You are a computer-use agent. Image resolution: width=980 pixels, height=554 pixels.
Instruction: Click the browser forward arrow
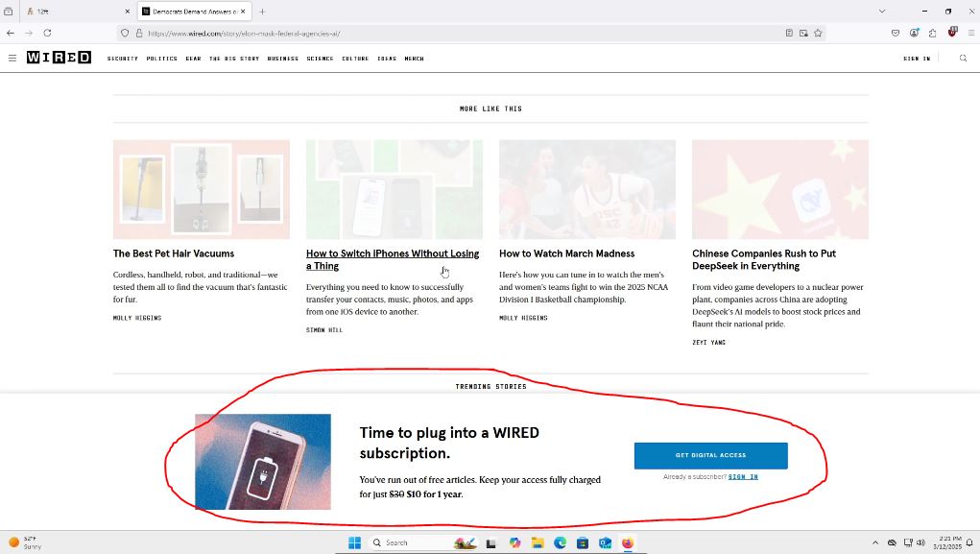coord(29,34)
